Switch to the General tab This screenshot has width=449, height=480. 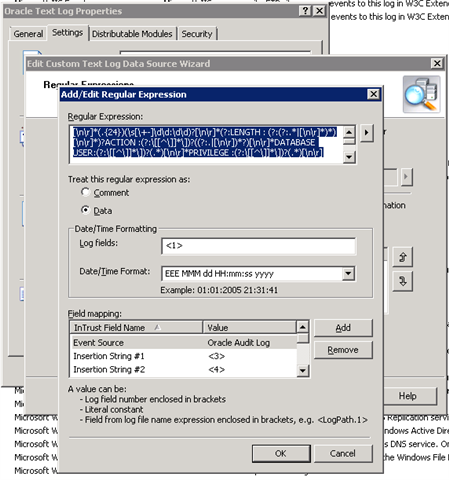(x=28, y=34)
